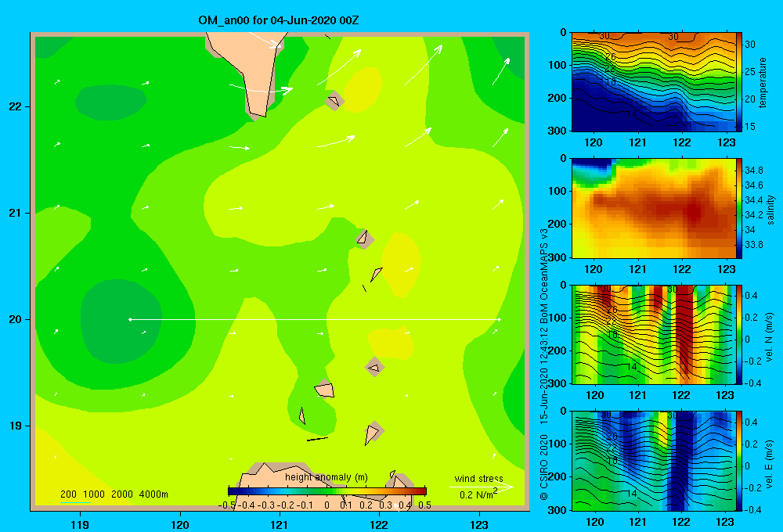Select the eastern endpoint of the transect line
783x532 pixels.
pos(499,319)
